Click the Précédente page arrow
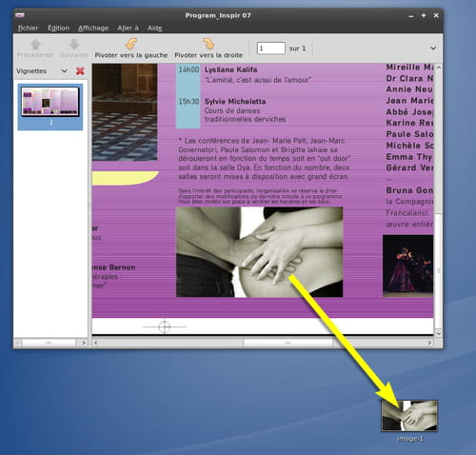Screen dimensions: 476x455 coord(35,49)
